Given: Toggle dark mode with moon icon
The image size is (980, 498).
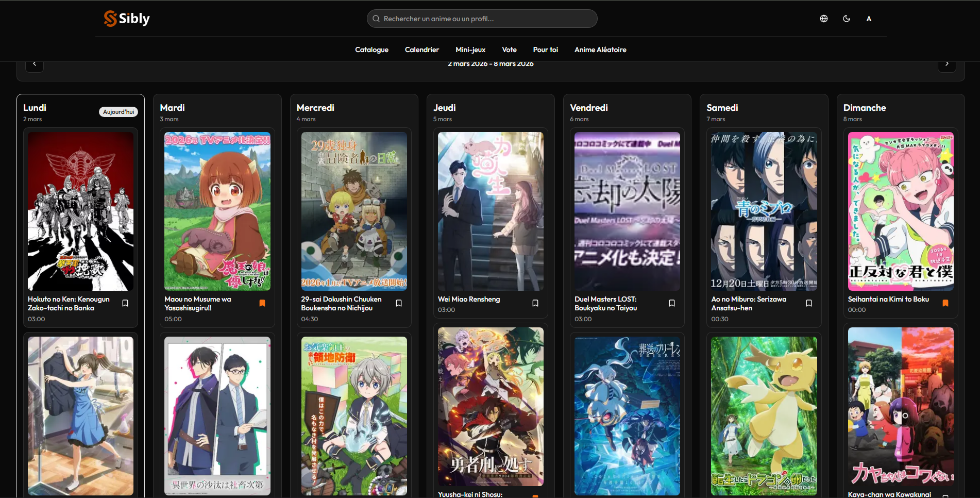Looking at the screenshot, I should coord(846,19).
